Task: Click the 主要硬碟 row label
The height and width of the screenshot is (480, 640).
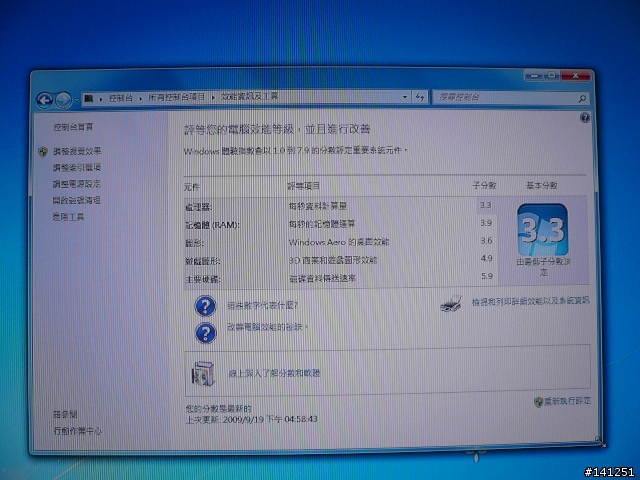Action: (x=202, y=279)
